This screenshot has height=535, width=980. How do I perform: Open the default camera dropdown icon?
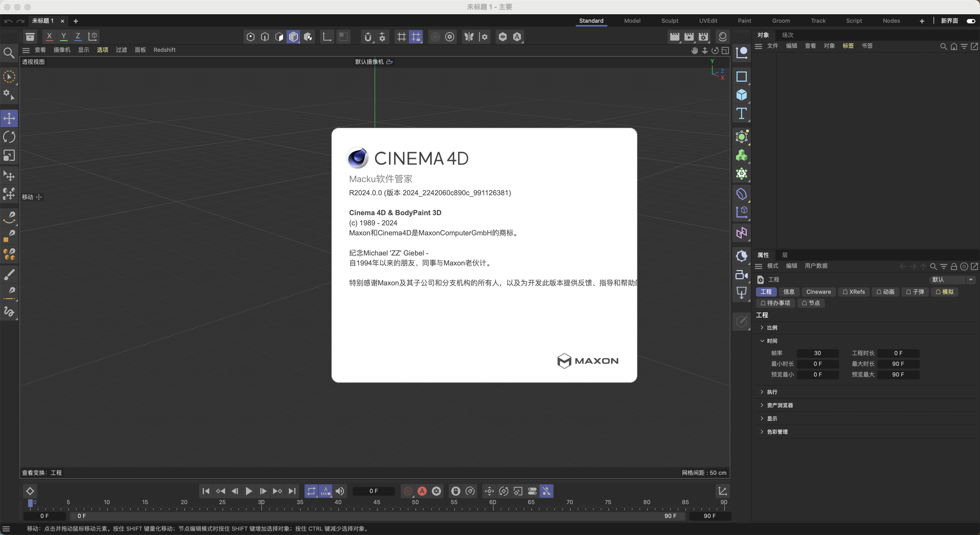[389, 62]
